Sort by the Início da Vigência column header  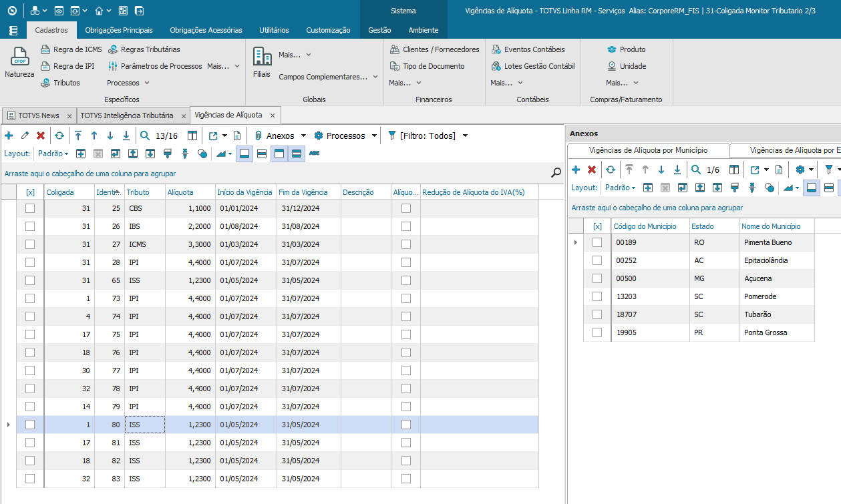(244, 192)
